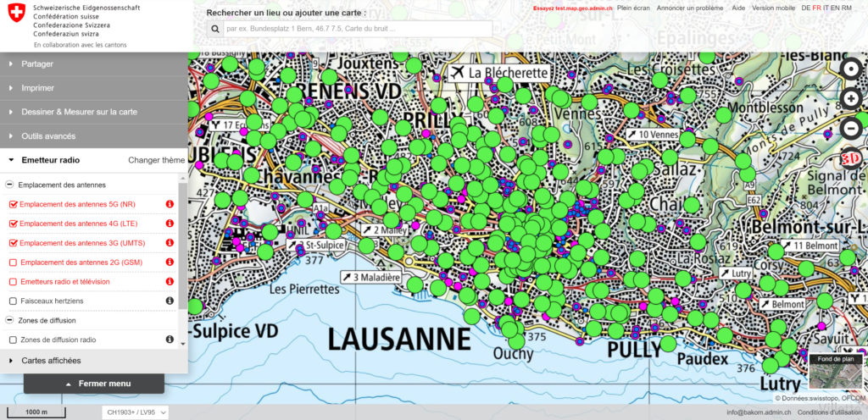This screenshot has width=868, height=420.
Task: Zoom out with the minus button
Action: click(x=850, y=129)
